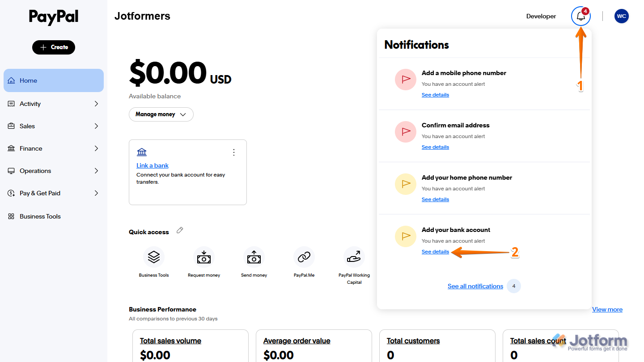Open the Manage money dropdown

click(x=161, y=114)
